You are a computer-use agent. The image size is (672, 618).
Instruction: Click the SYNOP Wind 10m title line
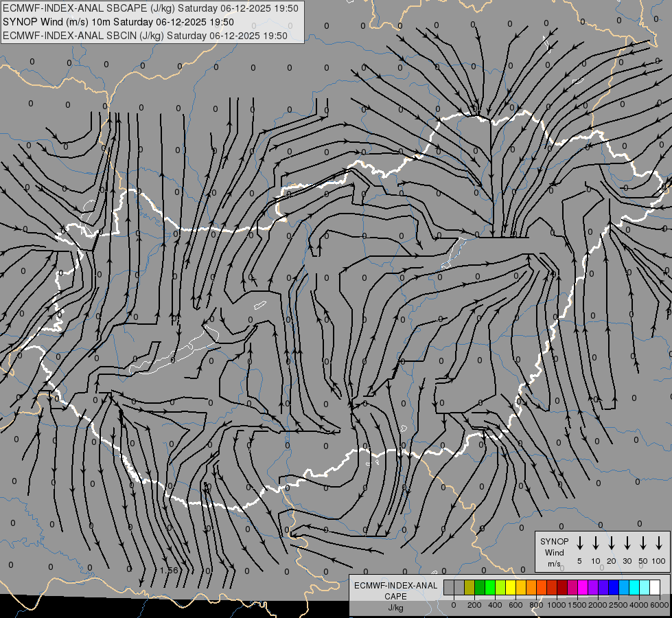click(118, 22)
